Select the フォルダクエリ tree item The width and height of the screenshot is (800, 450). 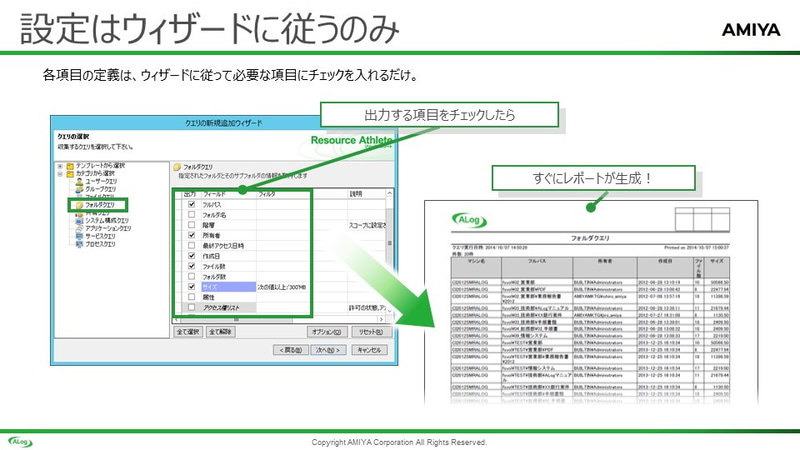99,205
